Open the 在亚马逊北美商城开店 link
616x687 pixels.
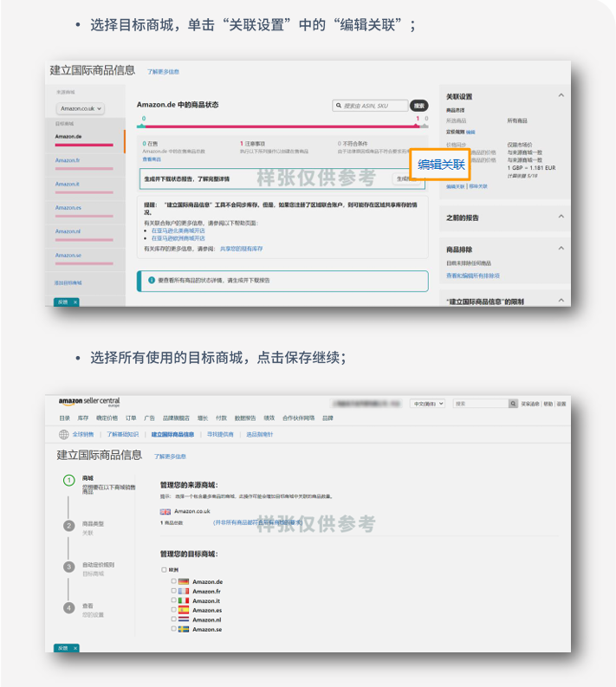click(x=178, y=230)
